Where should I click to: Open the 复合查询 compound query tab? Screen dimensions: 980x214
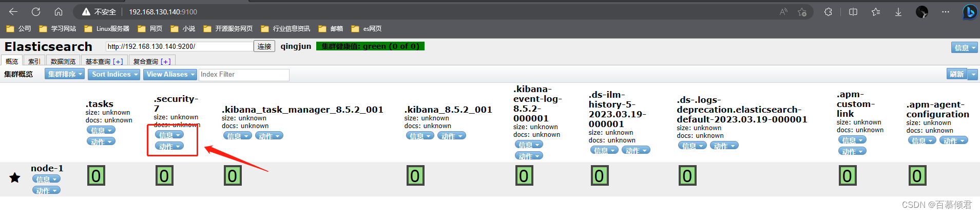point(145,61)
